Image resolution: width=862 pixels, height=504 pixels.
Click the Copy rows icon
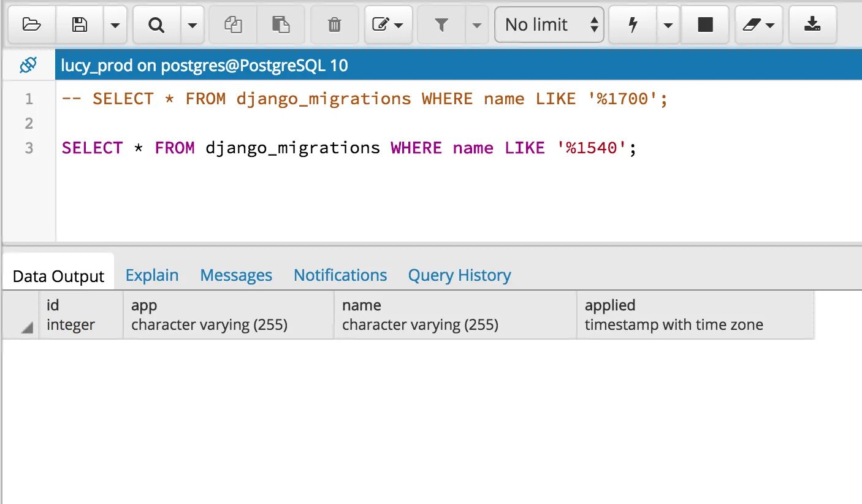coord(233,25)
